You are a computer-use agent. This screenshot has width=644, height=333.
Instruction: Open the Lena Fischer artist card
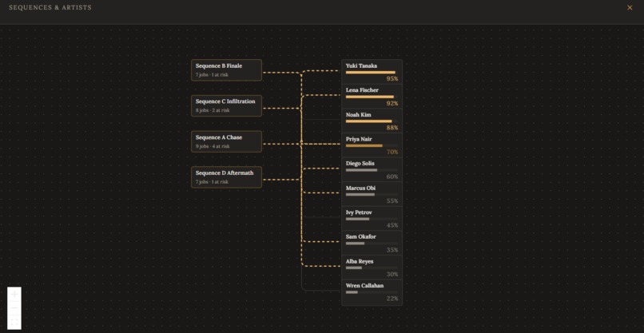(372, 96)
